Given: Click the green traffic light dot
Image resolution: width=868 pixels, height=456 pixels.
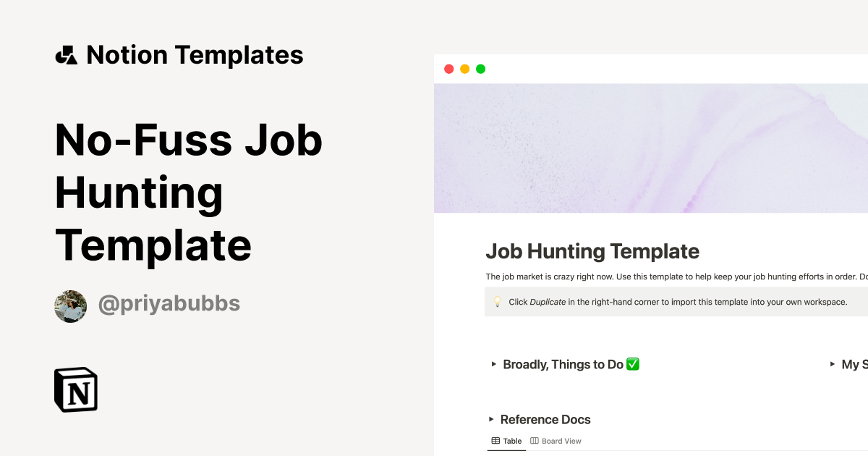Looking at the screenshot, I should (x=480, y=69).
